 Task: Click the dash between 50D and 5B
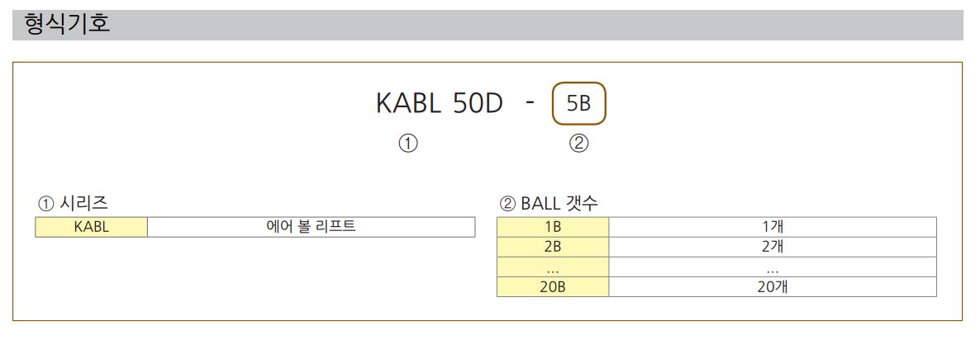pyautogui.click(x=530, y=103)
